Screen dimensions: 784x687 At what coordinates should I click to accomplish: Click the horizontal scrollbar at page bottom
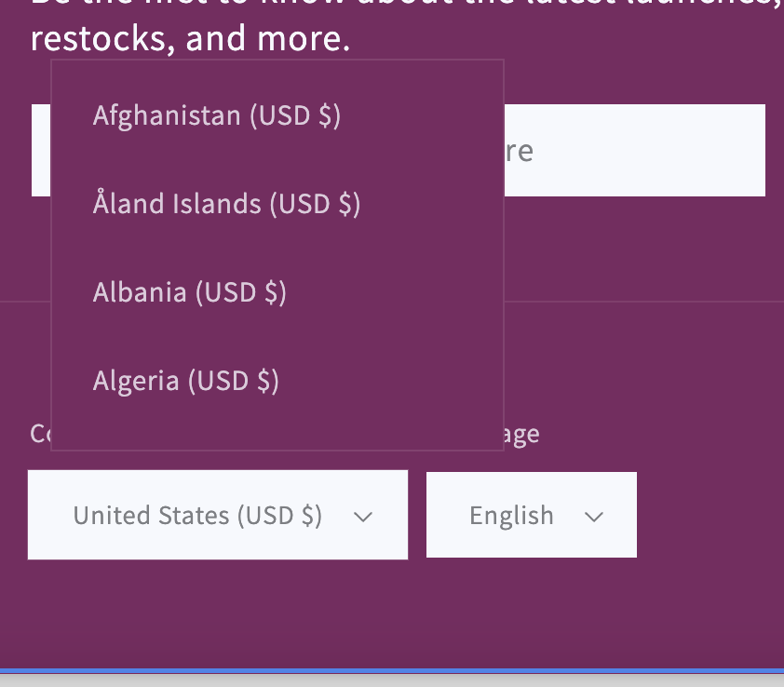(x=391, y=678)
